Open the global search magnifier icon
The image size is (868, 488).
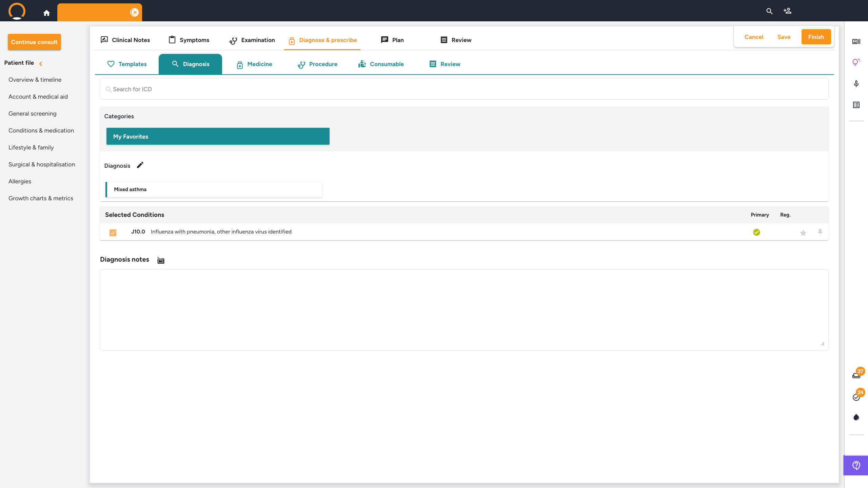coord(769,11)
